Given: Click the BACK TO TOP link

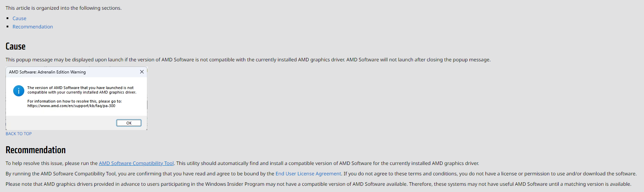Looking at the screenshot, I should pyautogui.click(x=18, y=134).
